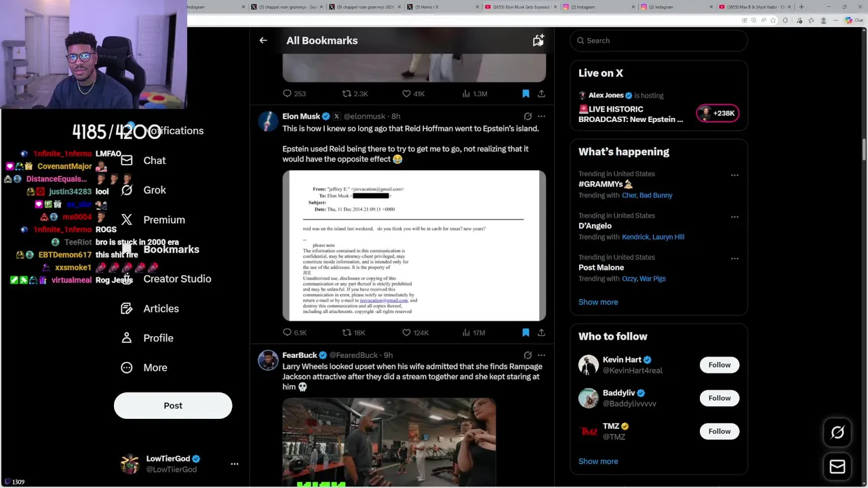Switch to the Elon Musk Gets Exposed tab
868x488 pixels.
(x=519, y=7)
